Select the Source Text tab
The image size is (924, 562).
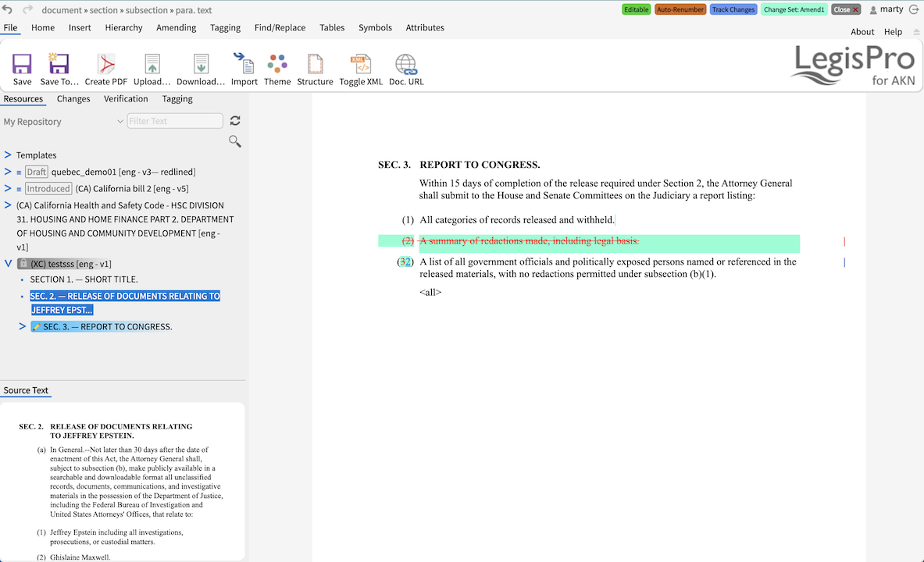click(25, 390)
